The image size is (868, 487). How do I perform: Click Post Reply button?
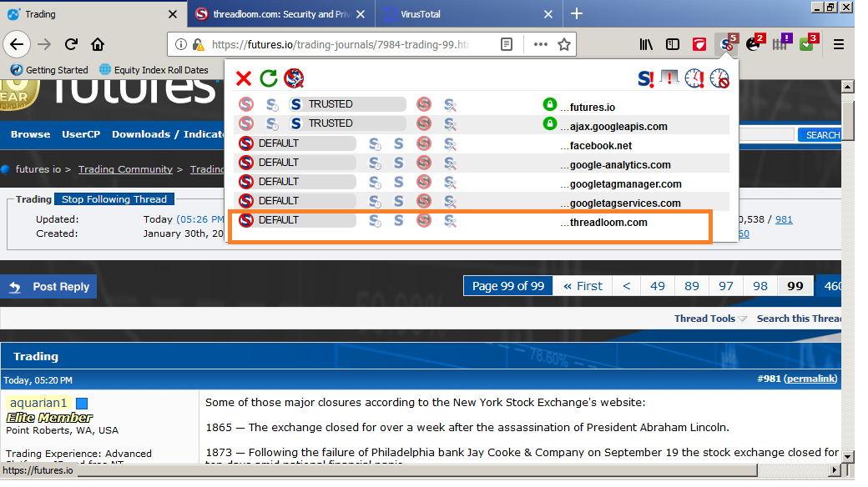pyautogui.click(x=48, y=287)
